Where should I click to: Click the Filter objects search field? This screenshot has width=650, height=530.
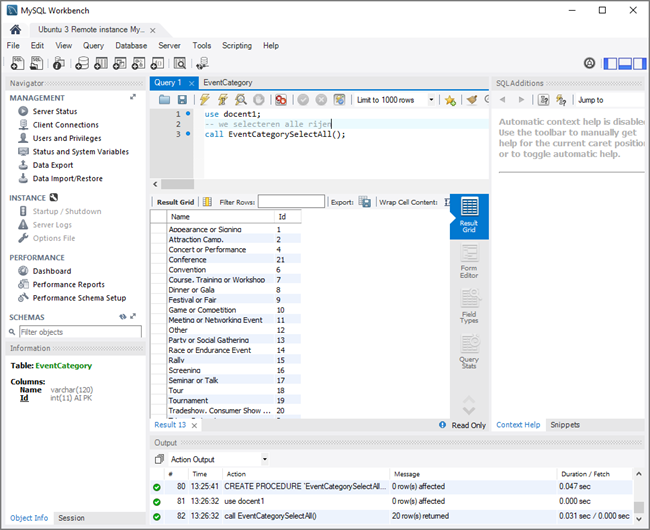pos(80,332)
